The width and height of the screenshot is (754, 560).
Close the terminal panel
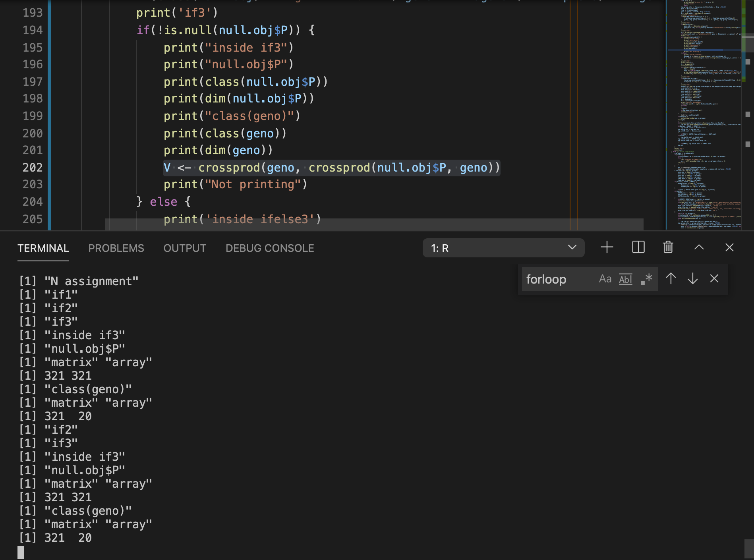click(729, 247)
